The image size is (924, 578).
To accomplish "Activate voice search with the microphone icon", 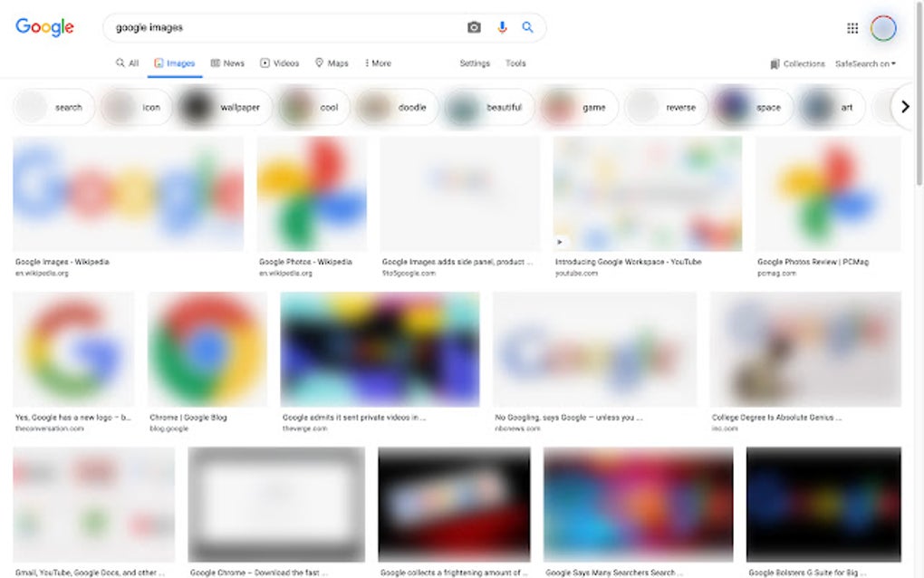I will click(x=502, y=27).
